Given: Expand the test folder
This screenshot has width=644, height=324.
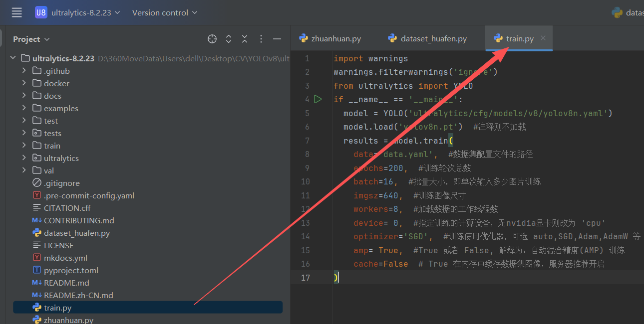Looking at the screenshot, I should [24, 121].
